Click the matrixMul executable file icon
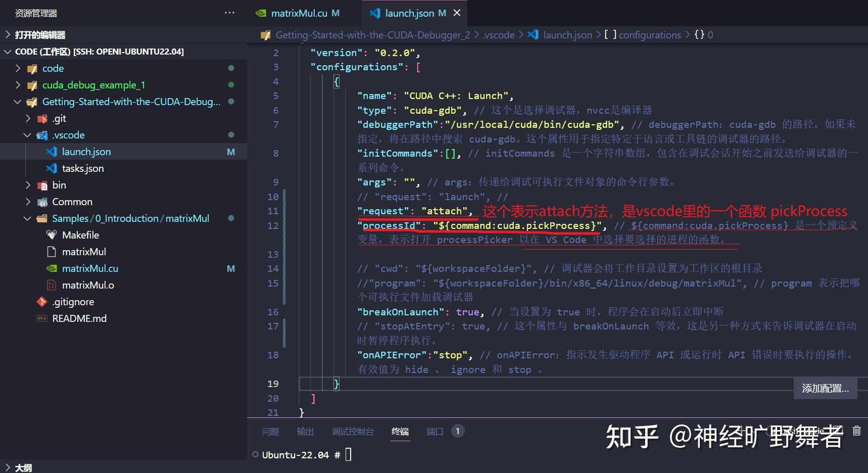This screenshot has width=868, height=473. (52, 251)
